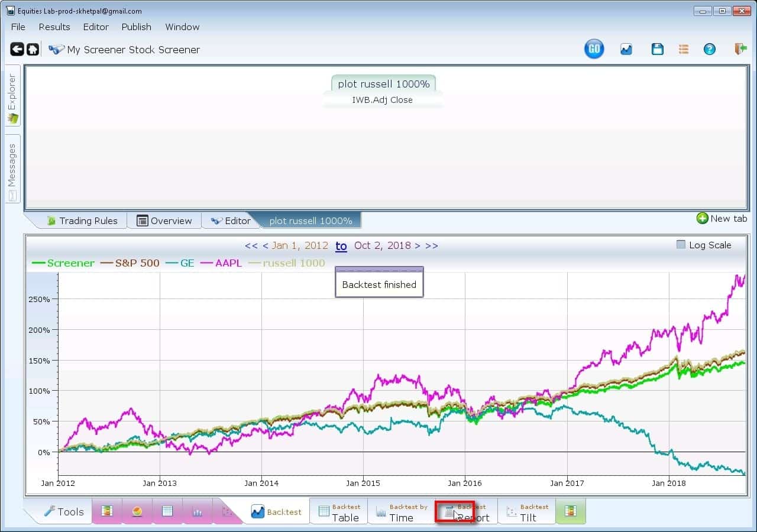Open the chart icon in top toolbar
Image resolution: width=757 pixels, height=532 pixels.
click(626, 50)
